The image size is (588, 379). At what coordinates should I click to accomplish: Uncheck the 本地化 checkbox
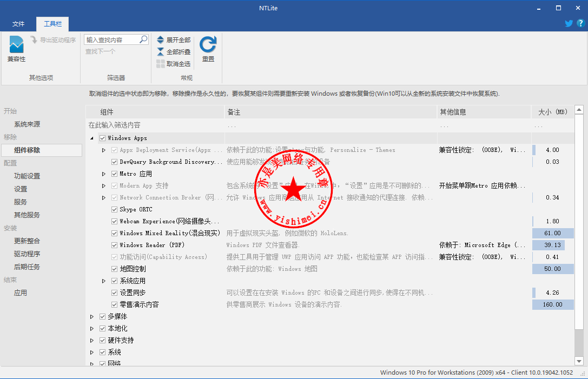pos(102,328)
